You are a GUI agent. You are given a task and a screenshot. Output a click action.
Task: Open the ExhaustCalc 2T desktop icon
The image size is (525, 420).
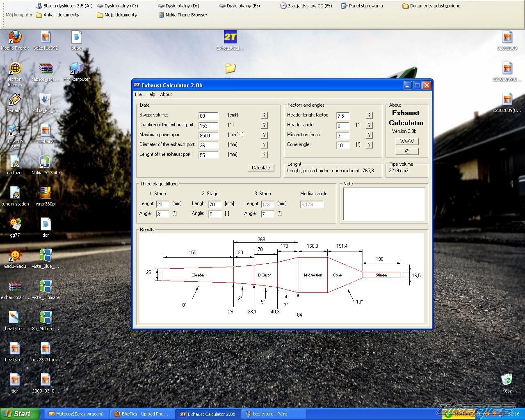point(230,37)
